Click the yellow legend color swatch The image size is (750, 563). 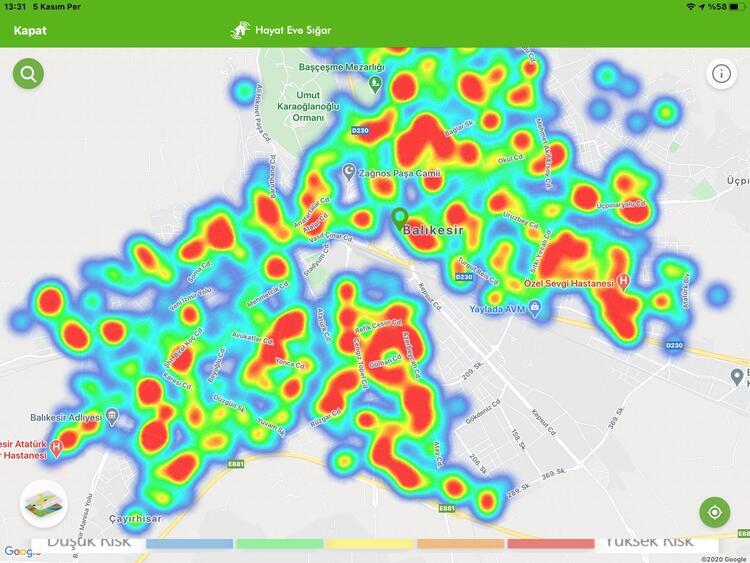[369, 543]
